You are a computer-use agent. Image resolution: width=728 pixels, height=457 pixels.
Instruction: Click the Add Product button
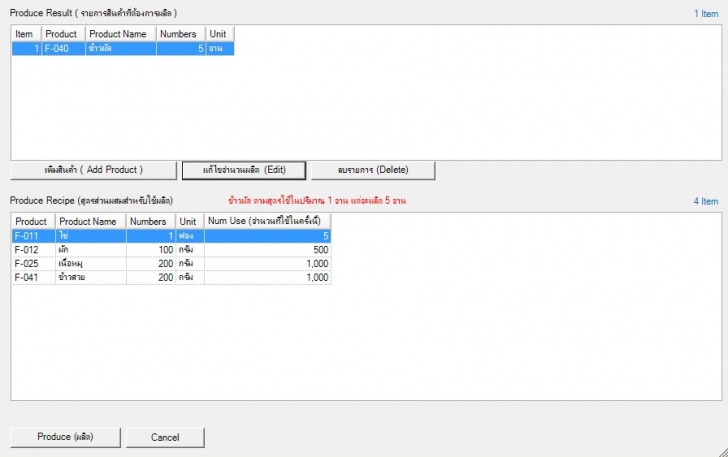93,170
